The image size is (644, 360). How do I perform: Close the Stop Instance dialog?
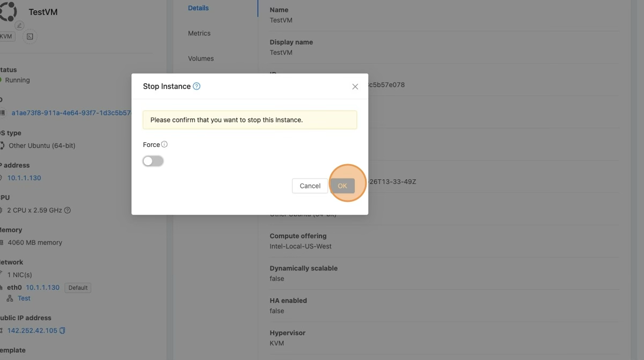click(355, 86)
